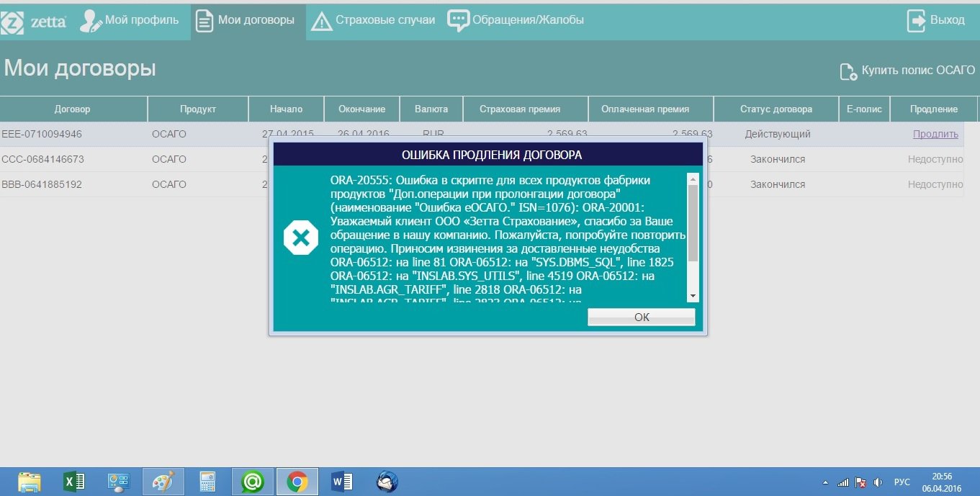Click the Продление column header
Screen dimensions: 980x496
[x=933, y=109]
